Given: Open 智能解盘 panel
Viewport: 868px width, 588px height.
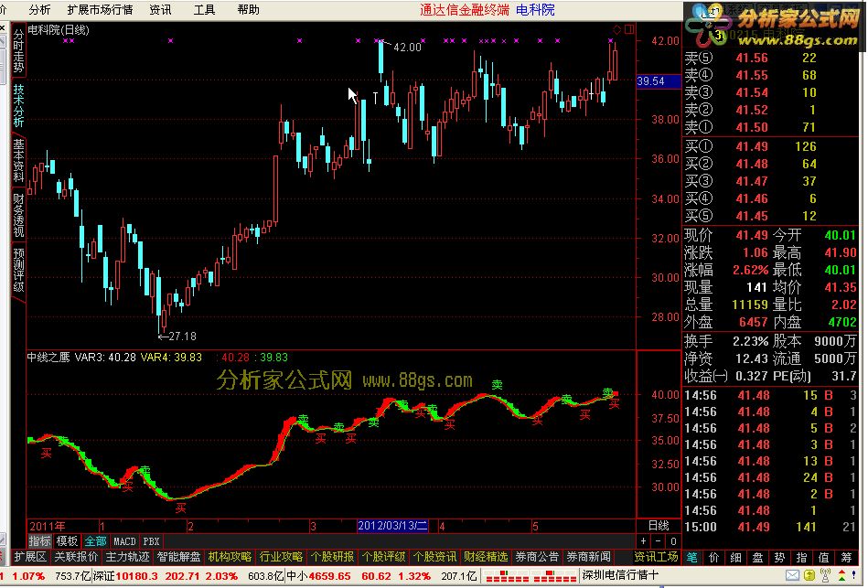Looking at the screenshot, I should point(178,557).
